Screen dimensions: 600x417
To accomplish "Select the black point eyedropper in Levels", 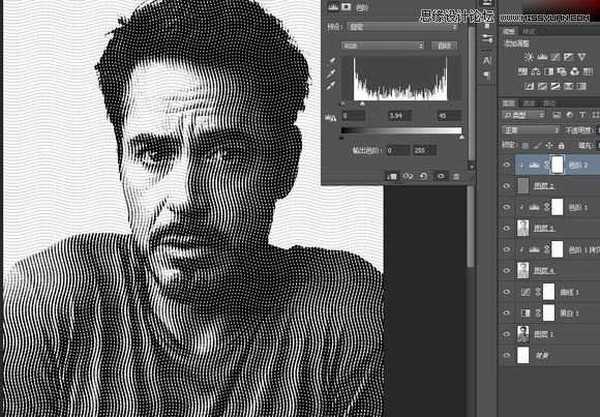I will 331,62.
